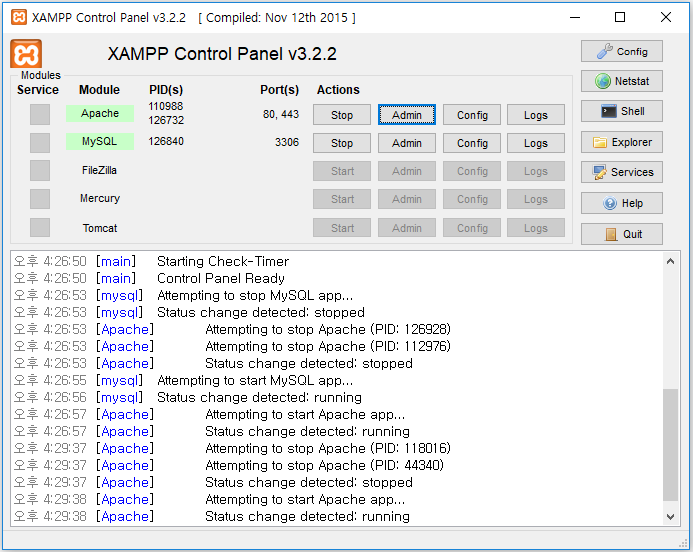Open Apache Admin page

407,114
